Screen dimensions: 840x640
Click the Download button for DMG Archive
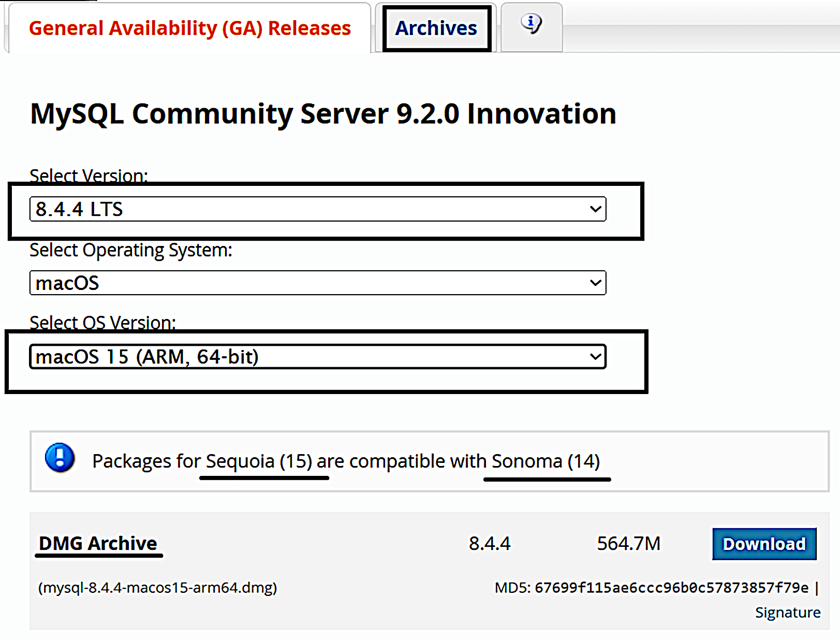click(x=764, y=544)
